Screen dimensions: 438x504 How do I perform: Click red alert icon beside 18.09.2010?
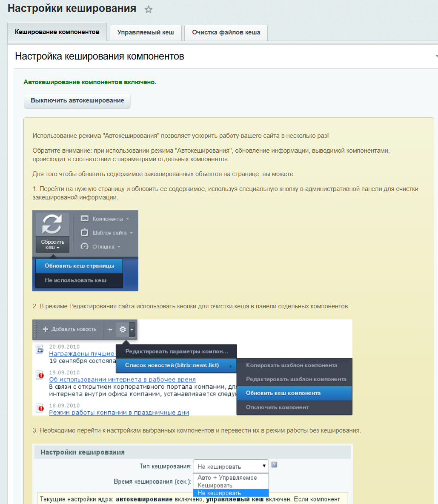tap(40, 408)
